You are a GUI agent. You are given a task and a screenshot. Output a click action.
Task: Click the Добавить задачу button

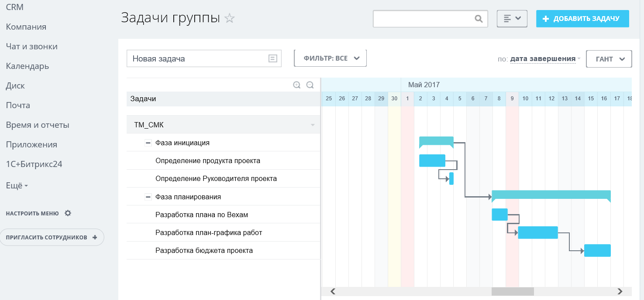(582, 19)
